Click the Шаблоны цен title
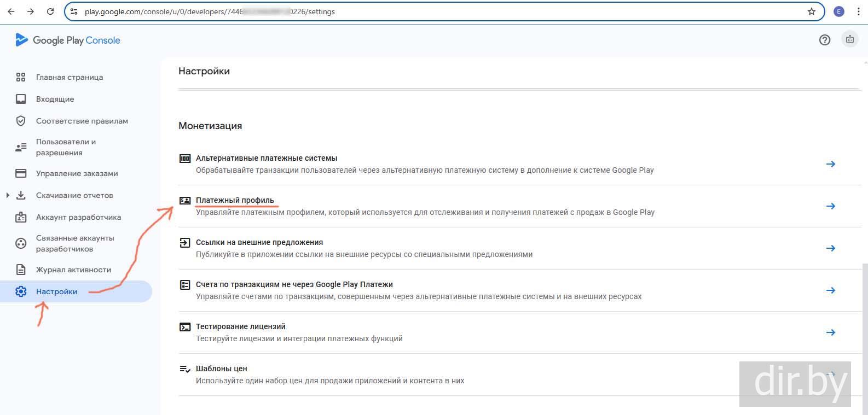Image resolution: width=868 pixels, height=415 pixels. pos(222,369)
